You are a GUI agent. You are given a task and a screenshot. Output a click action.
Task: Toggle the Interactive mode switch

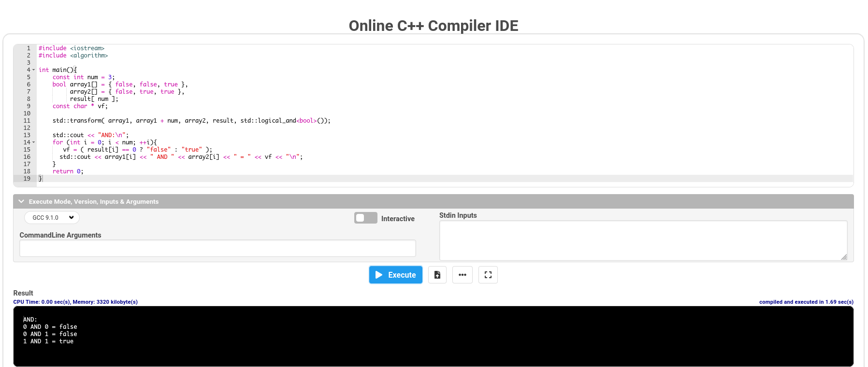[x=365, y=218]
